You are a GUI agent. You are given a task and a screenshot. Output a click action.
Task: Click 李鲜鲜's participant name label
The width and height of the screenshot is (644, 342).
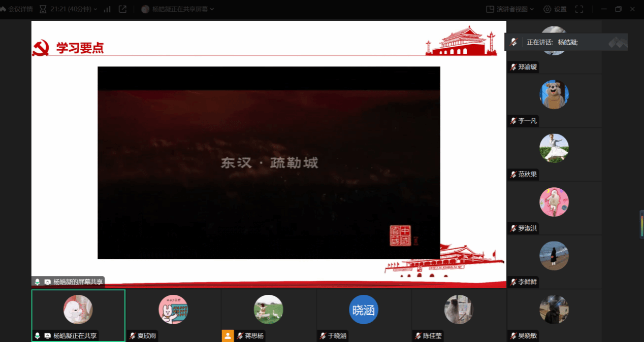[x=527, y=282]
